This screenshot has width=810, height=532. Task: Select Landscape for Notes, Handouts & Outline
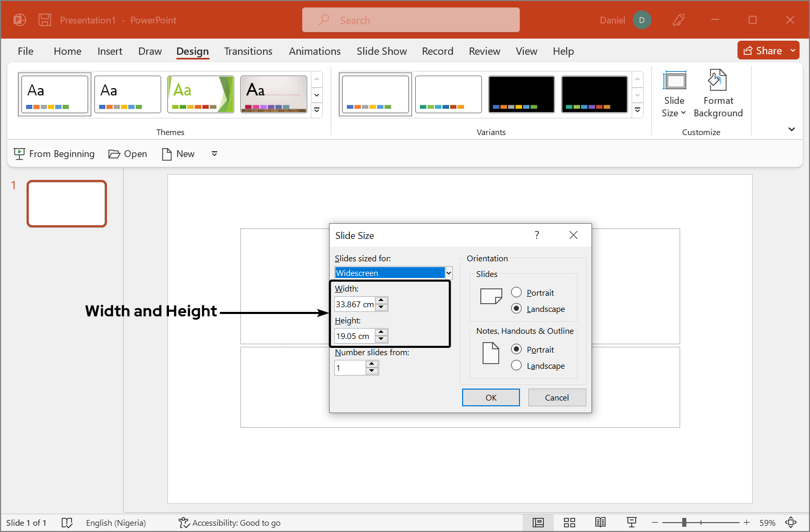pyautogui.click(x=516, y=366)
